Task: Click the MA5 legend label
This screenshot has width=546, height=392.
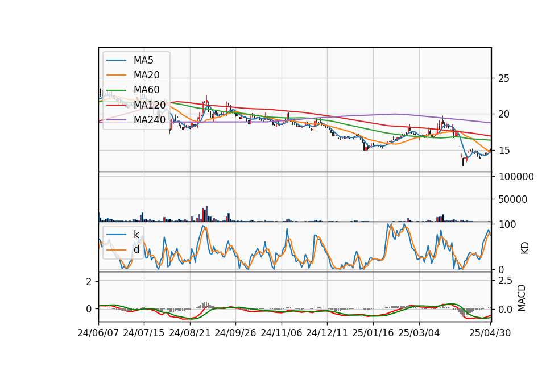Action: 143,60
